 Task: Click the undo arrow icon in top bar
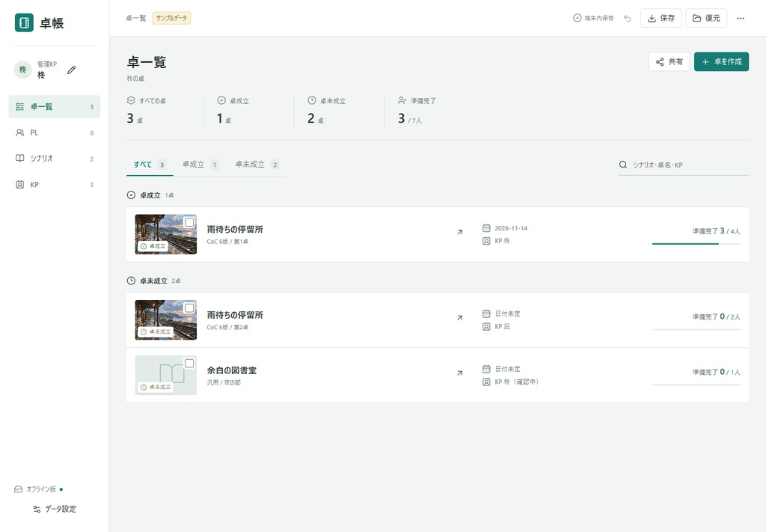point(628,18)
